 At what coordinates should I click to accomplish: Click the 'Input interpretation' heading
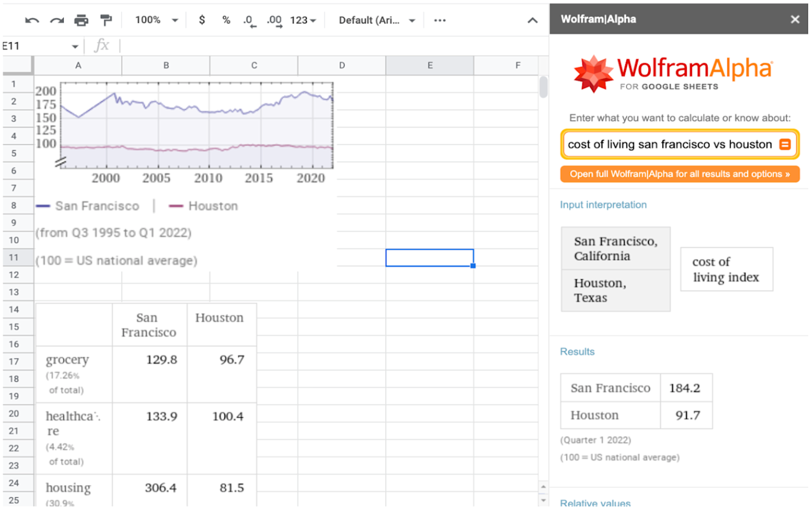603,205
